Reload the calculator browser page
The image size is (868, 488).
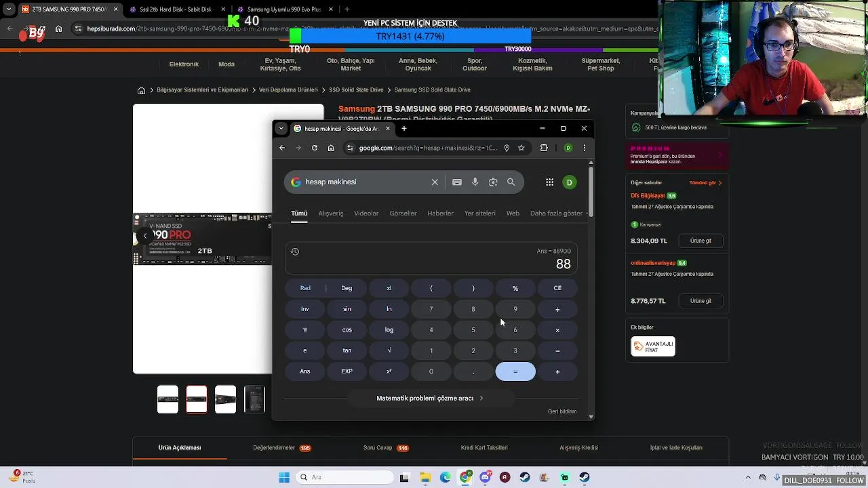315,148
